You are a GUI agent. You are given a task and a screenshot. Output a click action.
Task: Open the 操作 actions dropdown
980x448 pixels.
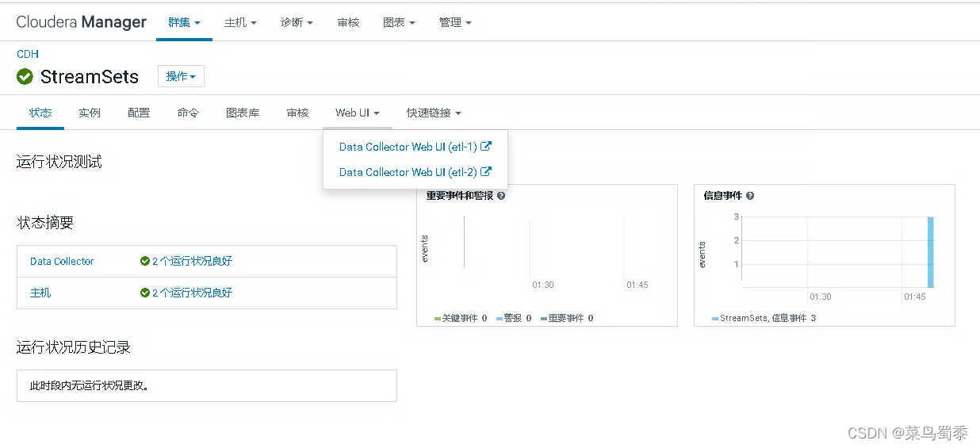[x=181, y=76]
